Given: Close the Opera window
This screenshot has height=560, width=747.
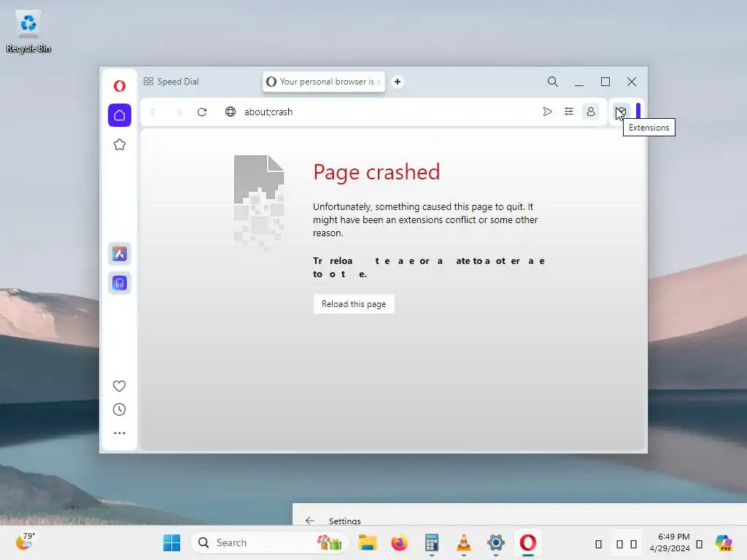Looking at the screenshot, I should coord(632,82).
